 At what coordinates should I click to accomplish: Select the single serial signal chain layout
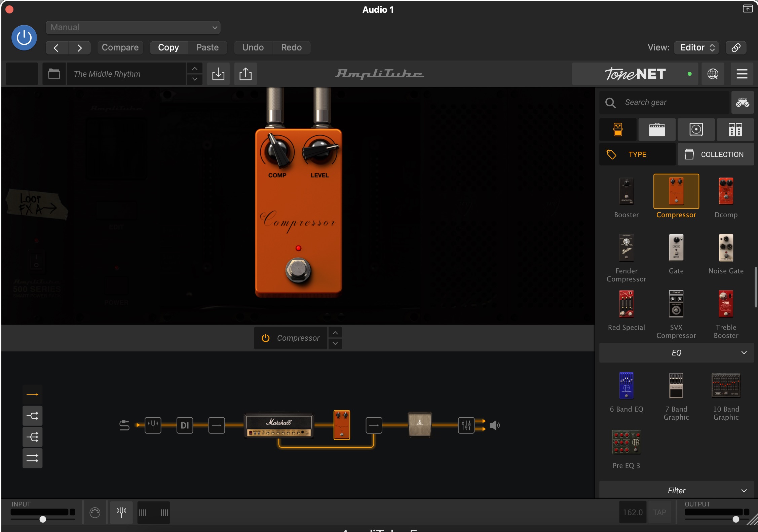[x=32, y=394]
